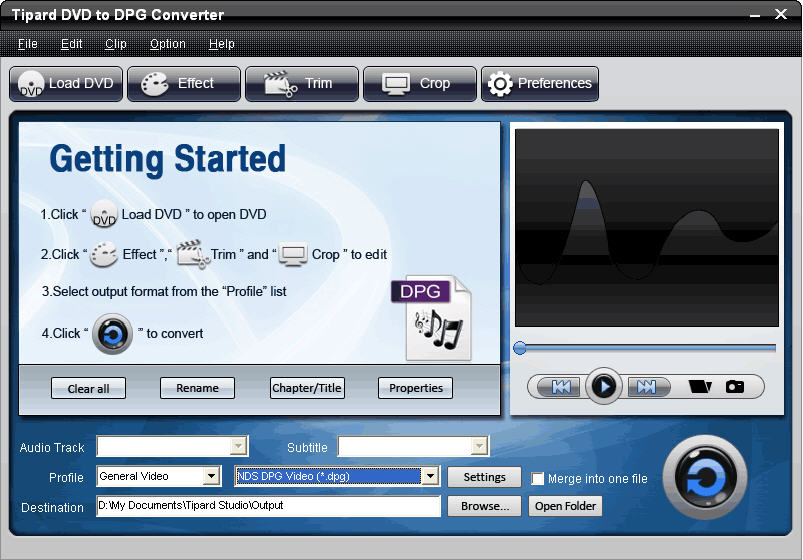This screenshot has height=560, width=803.
Task: Click the Clear all button
Action: [88, 388]
